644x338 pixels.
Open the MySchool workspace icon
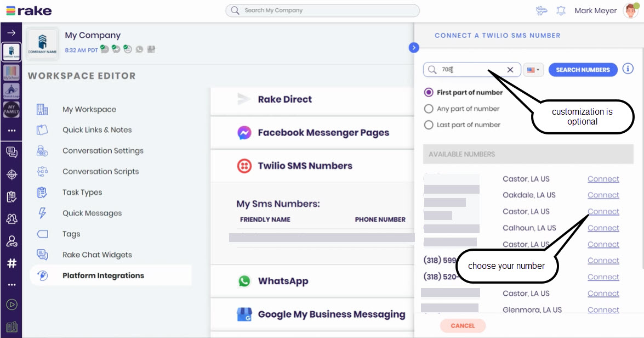click(11, 73)
